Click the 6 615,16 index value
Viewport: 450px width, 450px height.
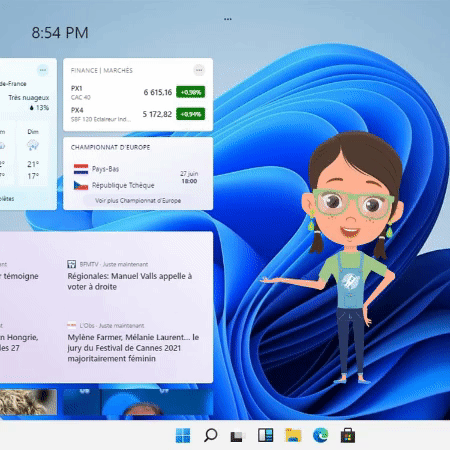pos(158,92)
